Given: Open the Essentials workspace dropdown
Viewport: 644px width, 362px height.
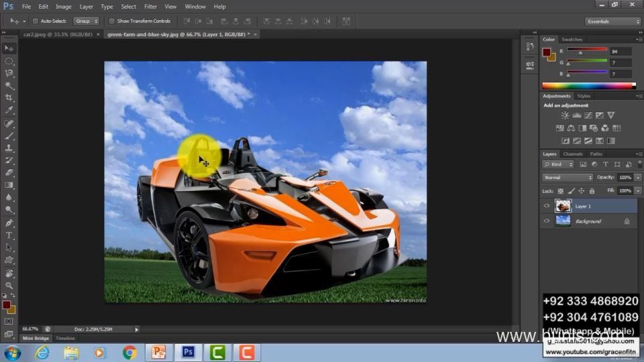Looking at the screenshot, I should tap(612, 21).
